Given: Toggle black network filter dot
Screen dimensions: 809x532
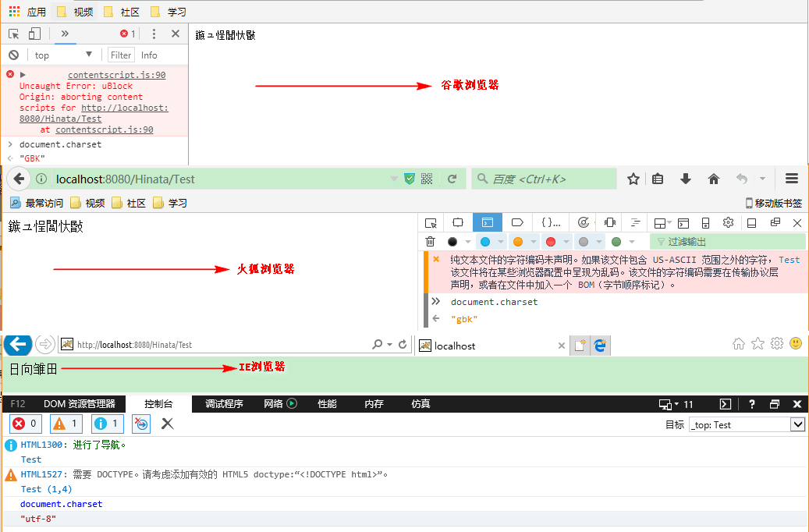Looking at the screenshot, I should pos(452,242).
